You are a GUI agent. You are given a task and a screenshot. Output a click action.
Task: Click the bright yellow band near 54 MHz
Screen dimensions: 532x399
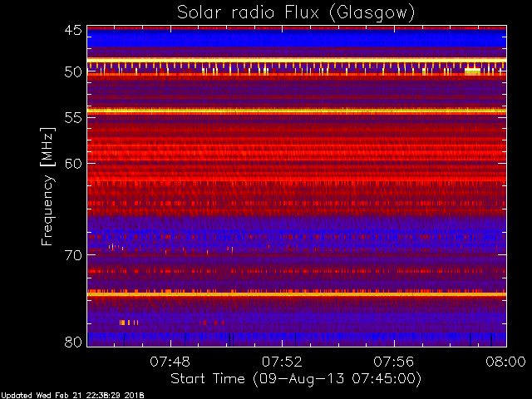pyautogui.click(x=297, y=111)
